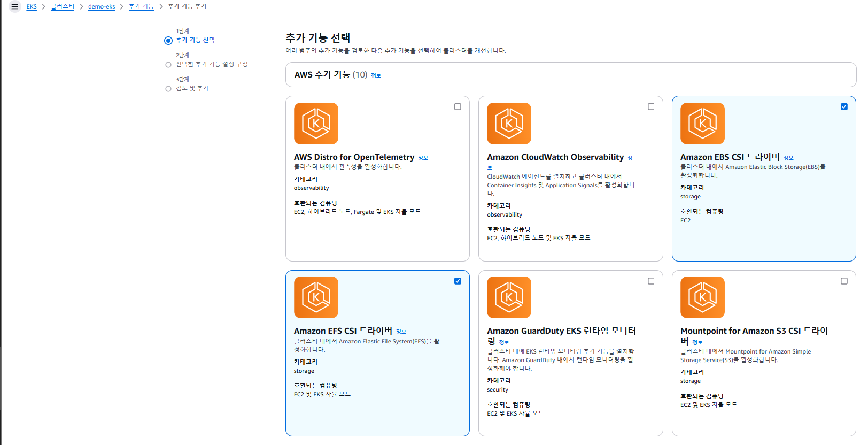The width and height of the screenshot is (868, 445).
Task: Click step 3 검토 및 추가
Action: 192,88
